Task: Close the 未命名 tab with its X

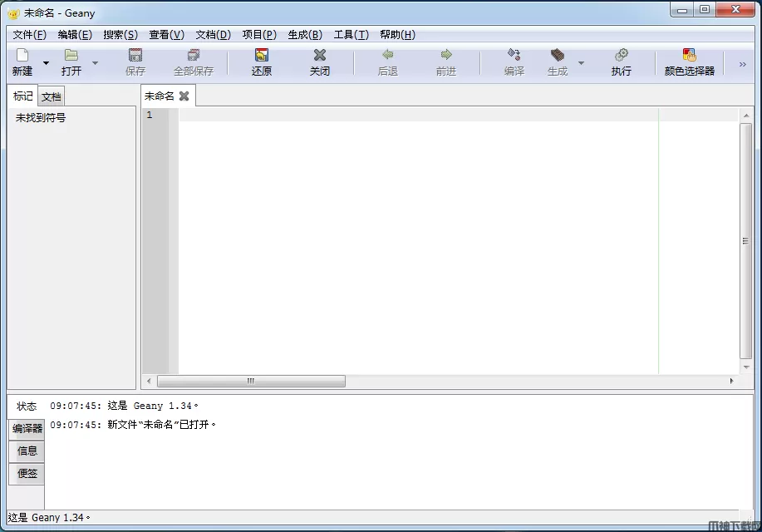Action: (184, 96)
